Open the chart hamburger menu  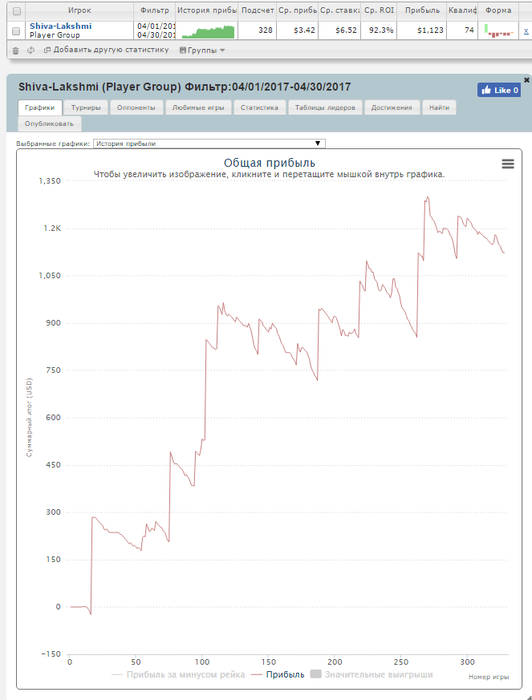coord(508,164)
